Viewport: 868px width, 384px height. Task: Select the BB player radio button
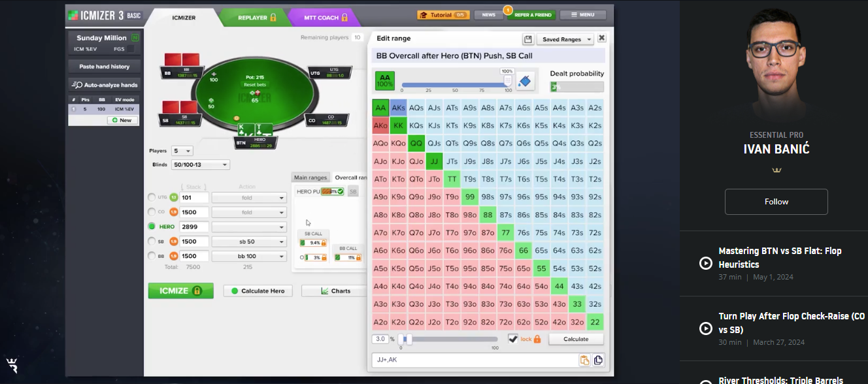(x=152, y=257)
